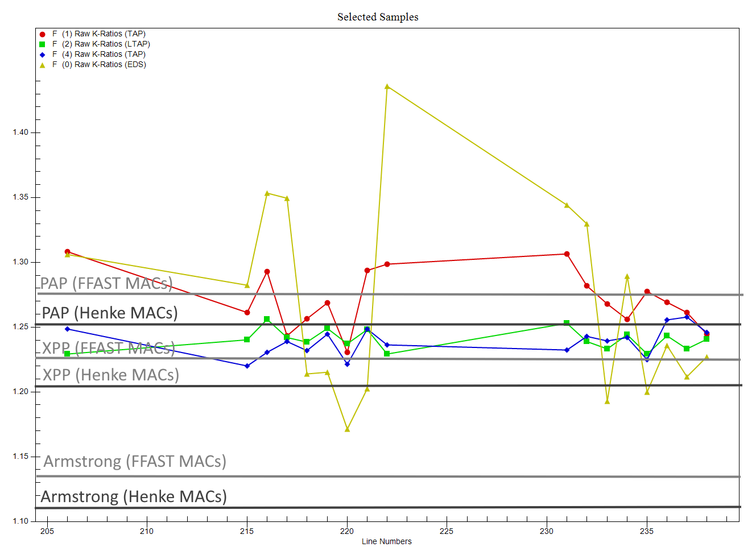
Task: Click the "XPP (Henke MACs)" annotation label
Action: [111, 375]
